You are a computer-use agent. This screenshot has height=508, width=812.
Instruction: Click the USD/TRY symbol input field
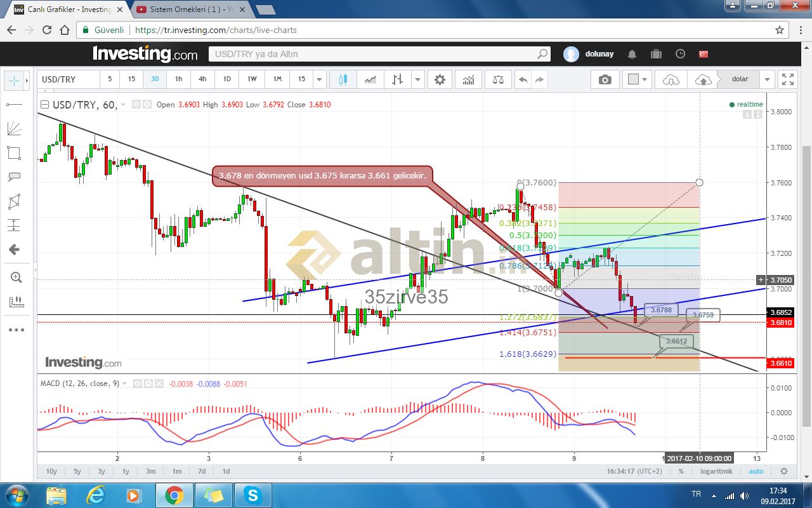click(69, 79)
